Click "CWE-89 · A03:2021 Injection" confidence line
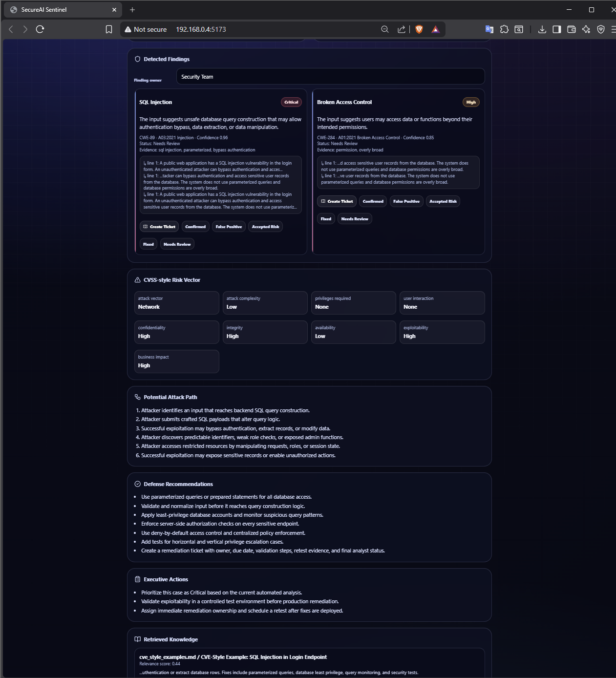This screenshot has height=678, width=616. pos(183,138)
